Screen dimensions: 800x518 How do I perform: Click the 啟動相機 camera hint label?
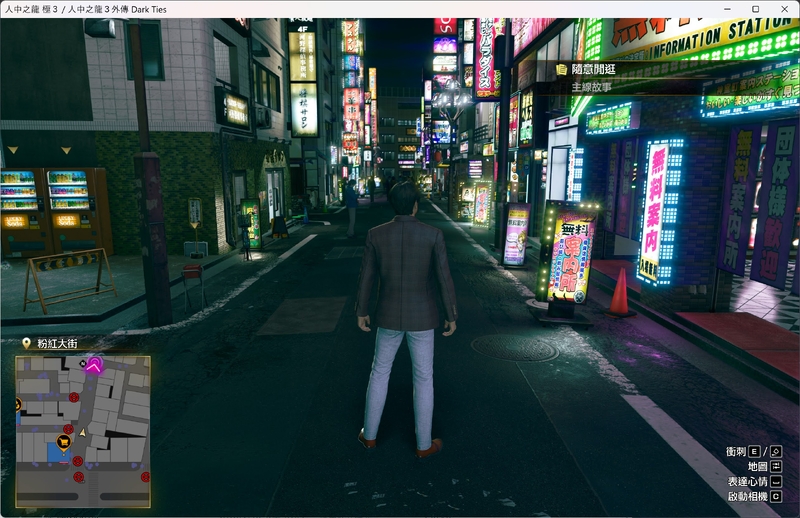pyautogui.click(x=747, y=497)
